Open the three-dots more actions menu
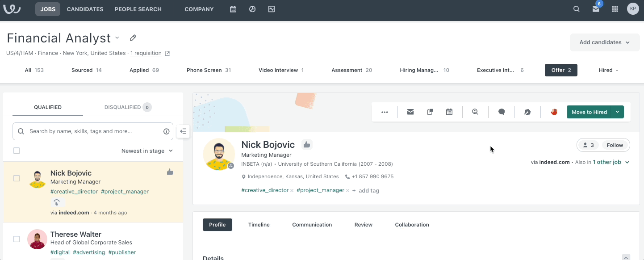Image resolution: width=644 pixels, height=260 pixels. 385,112
